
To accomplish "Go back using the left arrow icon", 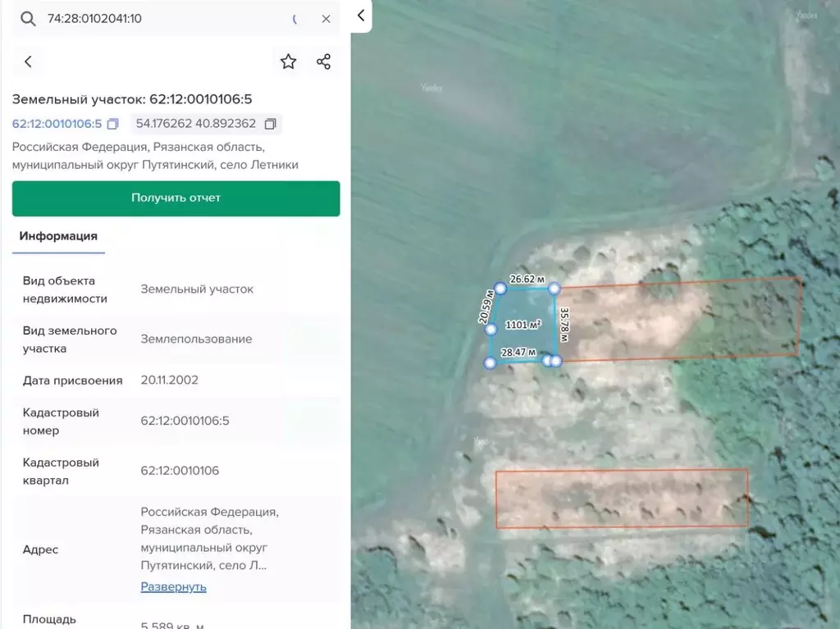I will click(x=29, y=62).
